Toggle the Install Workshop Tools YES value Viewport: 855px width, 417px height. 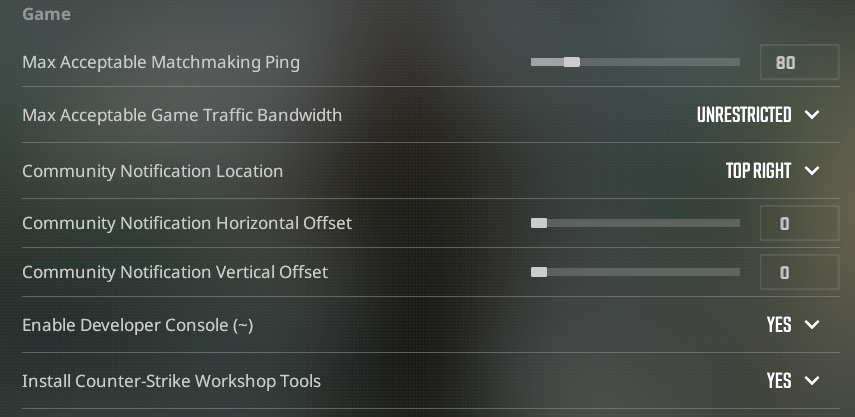779,381
